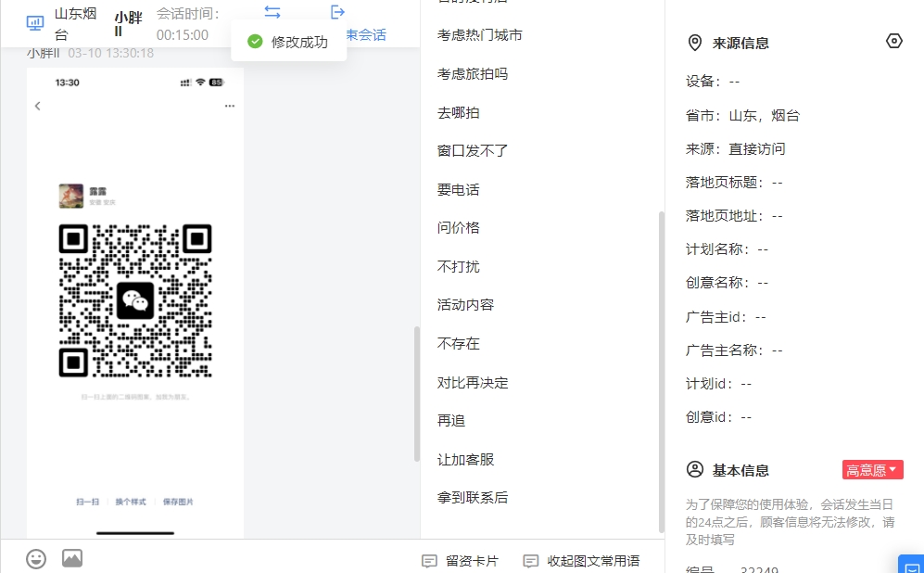Choose the quick phrase 对比再决定
The width and height of the screenshot is (924, 573).
click(473, 383)
